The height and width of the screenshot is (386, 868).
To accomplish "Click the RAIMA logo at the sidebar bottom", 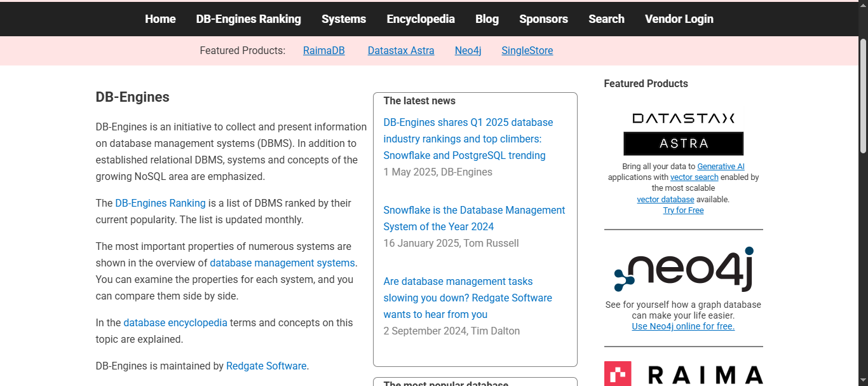I will 684,374.
